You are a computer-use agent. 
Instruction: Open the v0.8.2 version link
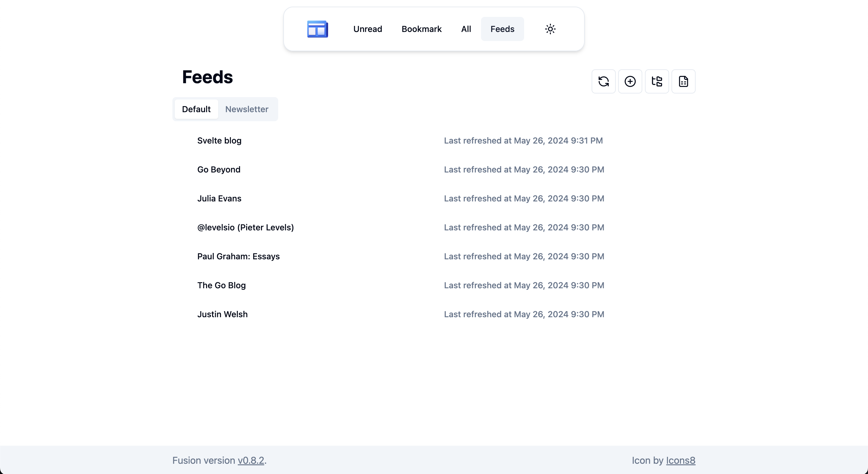tap(251, 460)
